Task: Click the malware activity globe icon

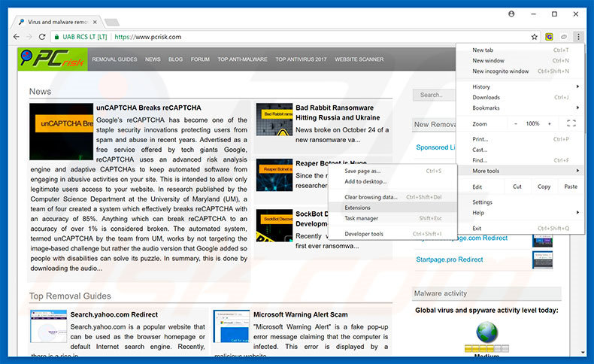Action: 486,332
